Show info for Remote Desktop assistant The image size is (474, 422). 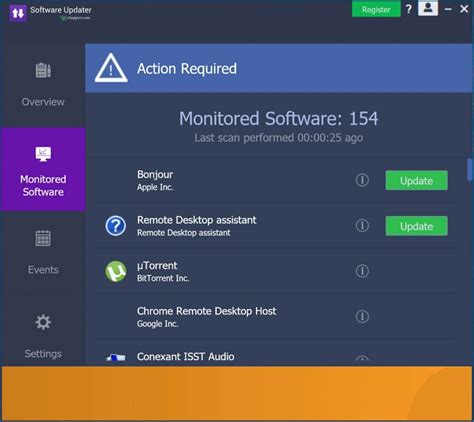point(362,225)
